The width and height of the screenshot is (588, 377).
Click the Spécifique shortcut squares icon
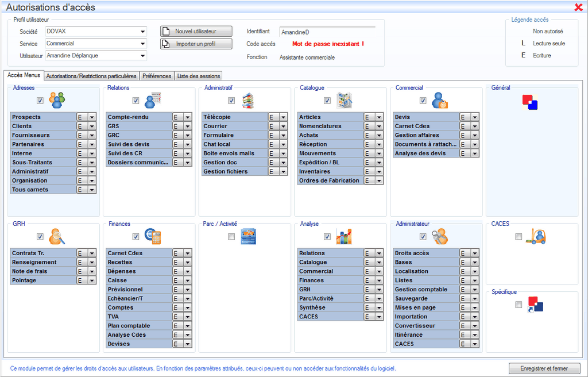pyautogui.click(x=535, y=305)
